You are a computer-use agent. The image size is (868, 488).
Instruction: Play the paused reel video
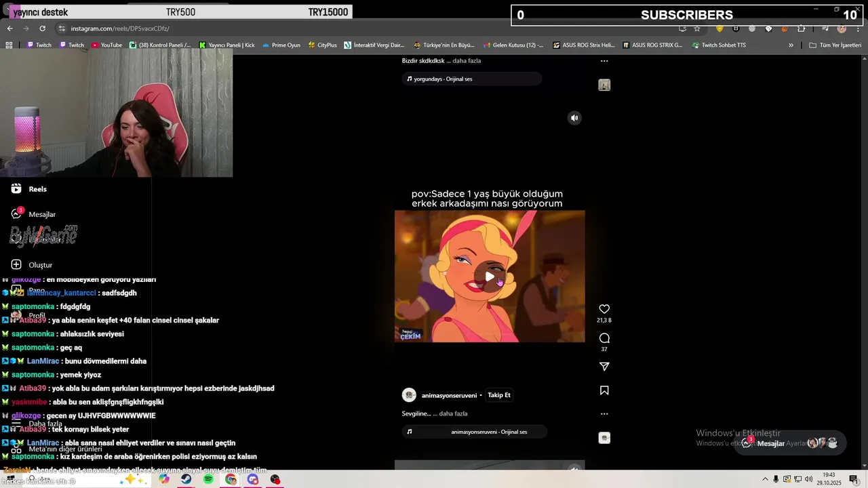[490, 277]
